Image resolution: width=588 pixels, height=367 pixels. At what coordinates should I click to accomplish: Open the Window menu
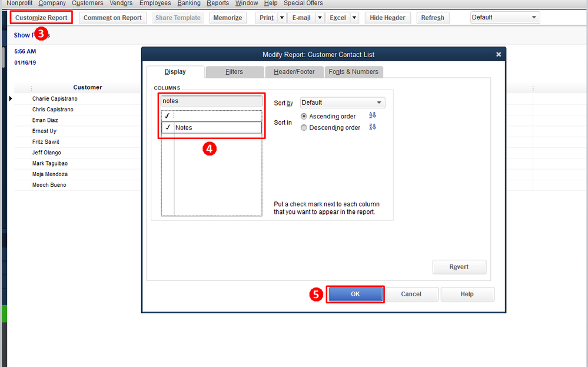click(247, 3)
